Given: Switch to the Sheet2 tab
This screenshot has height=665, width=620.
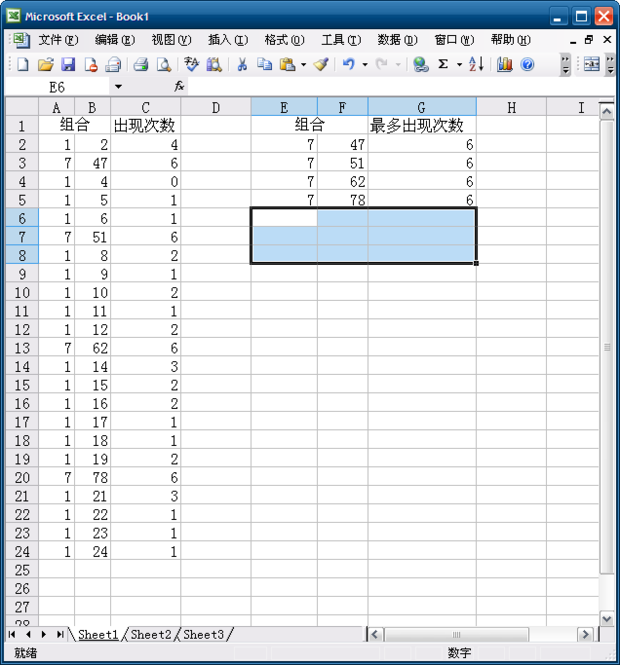Looking at the screenshot, I should coord(151,634).
